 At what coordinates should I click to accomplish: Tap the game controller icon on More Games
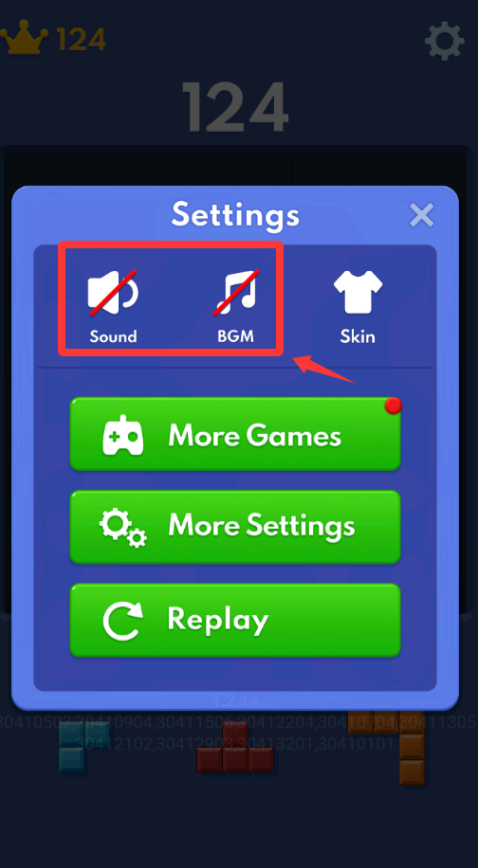tap(123, 435)
